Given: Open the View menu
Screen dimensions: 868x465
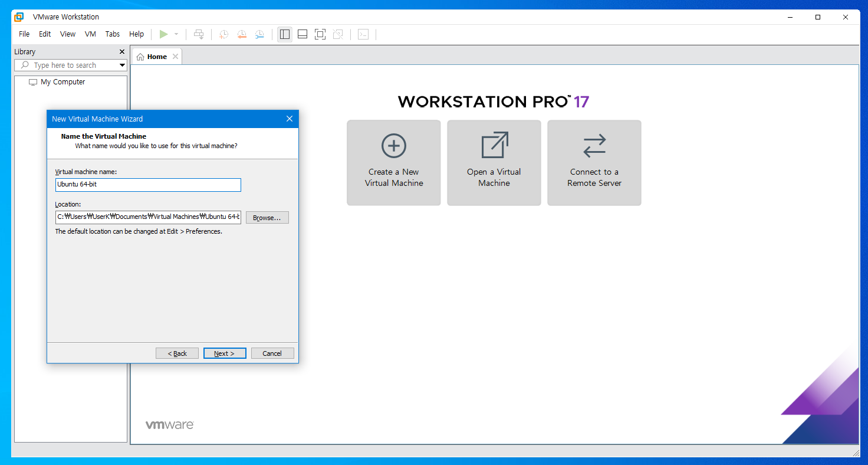Looking at the screenshot, I should tap(68, 34).
